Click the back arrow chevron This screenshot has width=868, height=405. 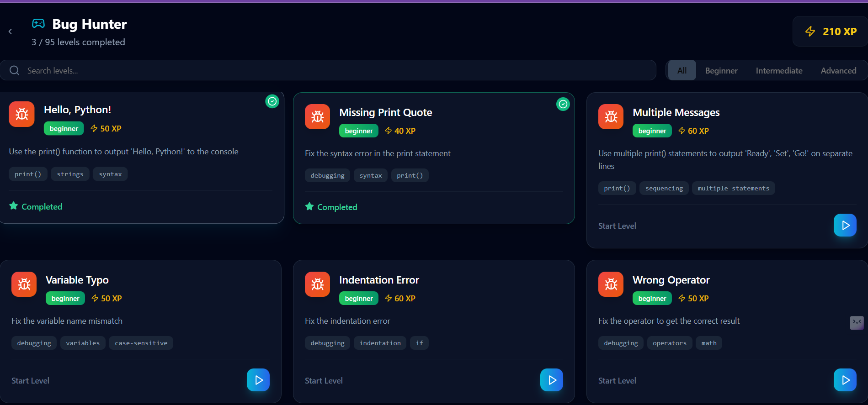[10, 32]
